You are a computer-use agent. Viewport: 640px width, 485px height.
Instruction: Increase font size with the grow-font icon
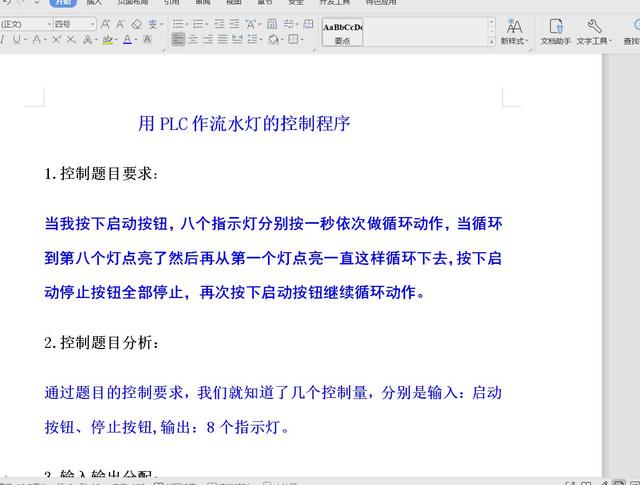coord(105,24)
